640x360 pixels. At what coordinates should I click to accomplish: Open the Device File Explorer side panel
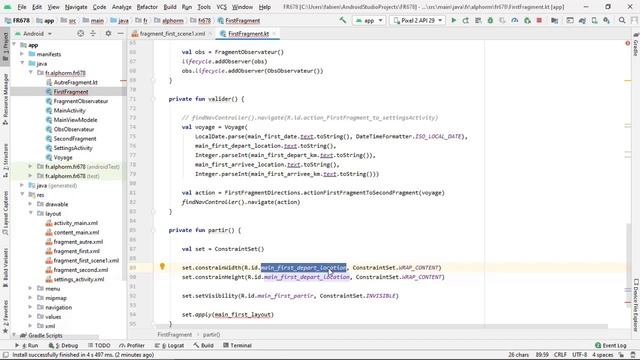tap(636, 305)
